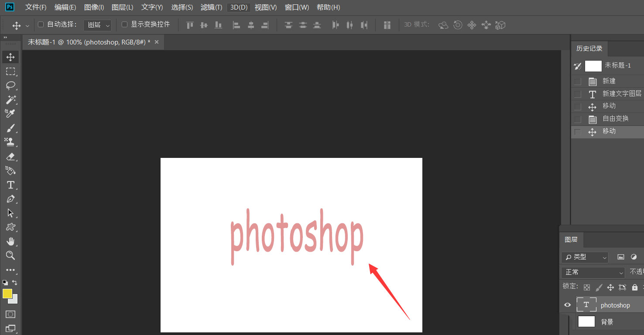Click the background color swatch
Image resolution: width=644 pixels, height=335 pixels.
pos(15,301)
